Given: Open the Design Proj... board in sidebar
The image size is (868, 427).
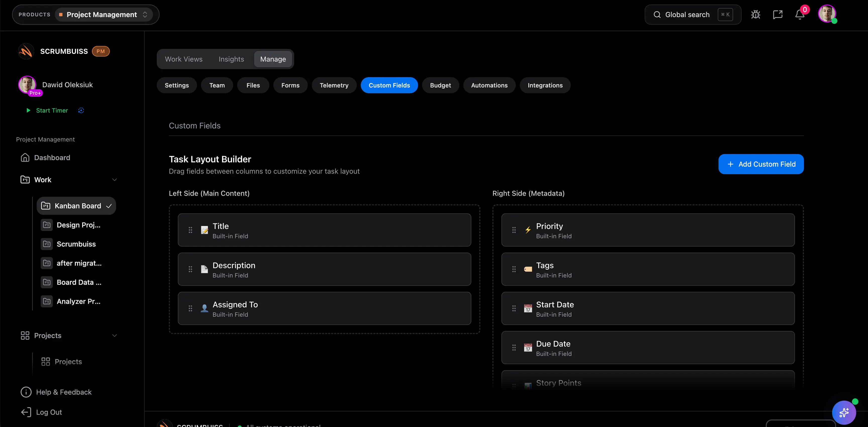Looking at the screenshot, I should (78, 225).
